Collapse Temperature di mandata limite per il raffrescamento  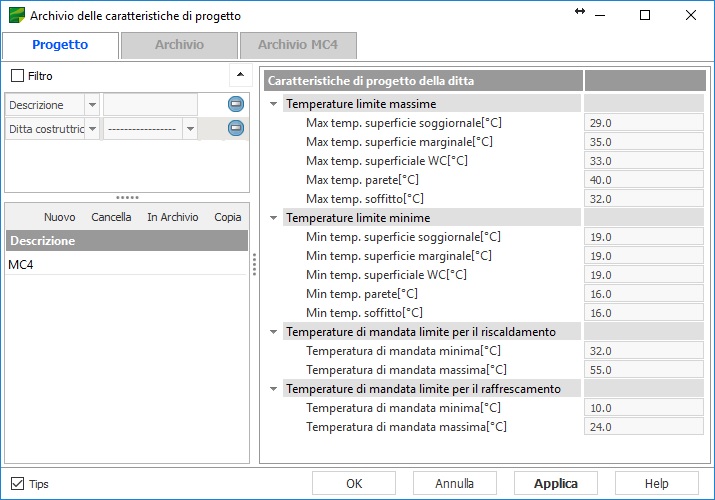coord(274,389)
